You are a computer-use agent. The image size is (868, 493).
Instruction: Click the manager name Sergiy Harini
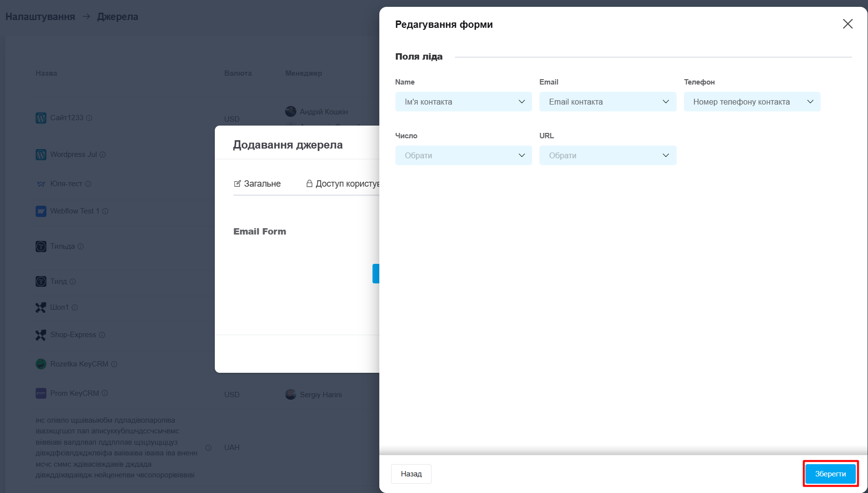tap(321, 395)
